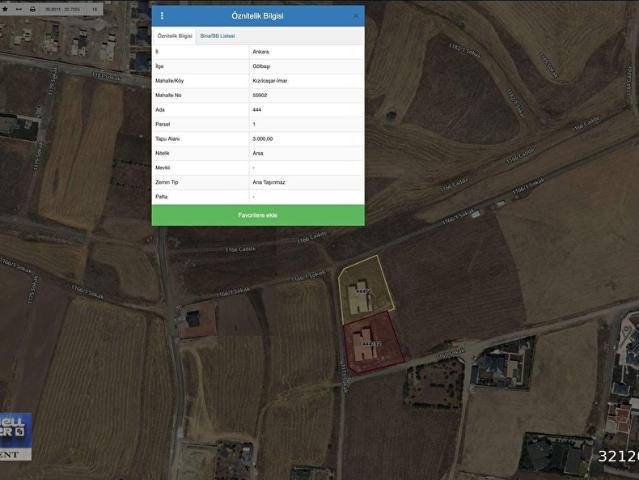Click the print icon in top toolbar
639x480 pixels.
[x=32, y=8]
